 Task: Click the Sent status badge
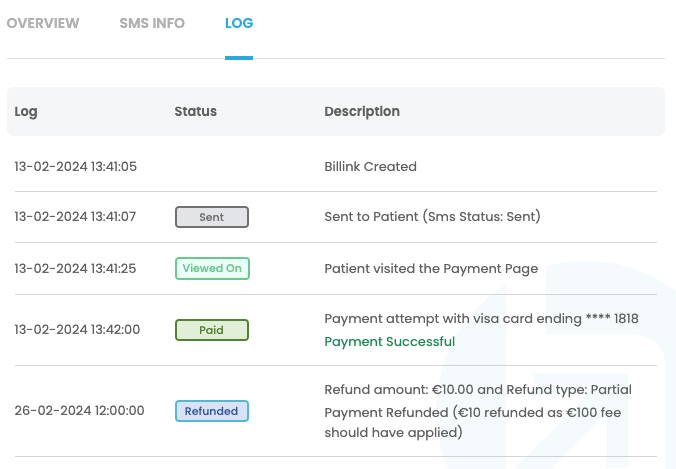click(212, 217)
